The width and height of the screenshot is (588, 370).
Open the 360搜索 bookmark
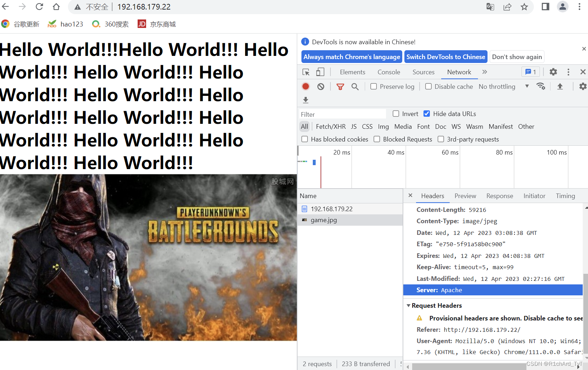(110, 24)
